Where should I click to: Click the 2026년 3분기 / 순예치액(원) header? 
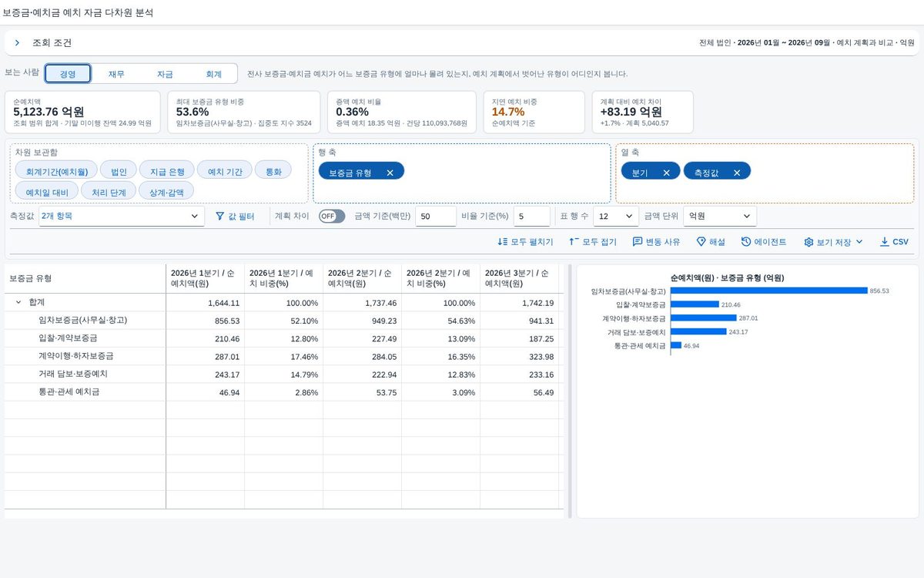coord(519,278)
